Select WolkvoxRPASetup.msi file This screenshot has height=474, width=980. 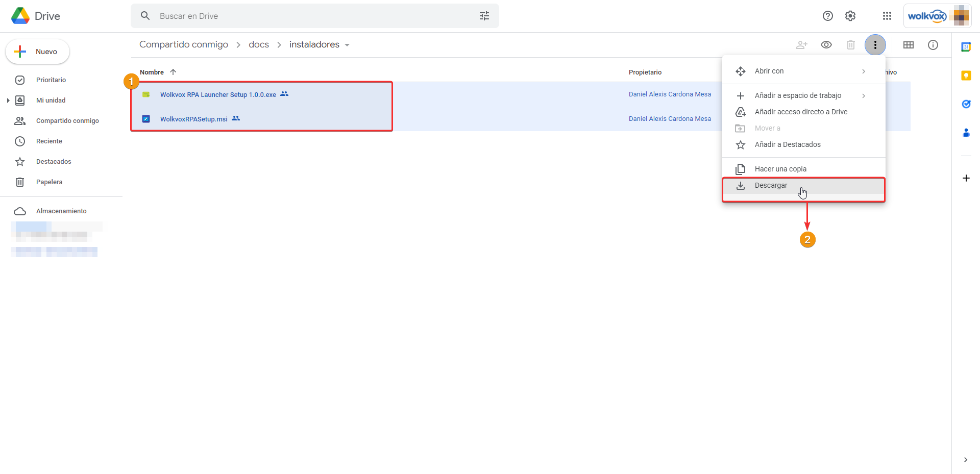194,119
